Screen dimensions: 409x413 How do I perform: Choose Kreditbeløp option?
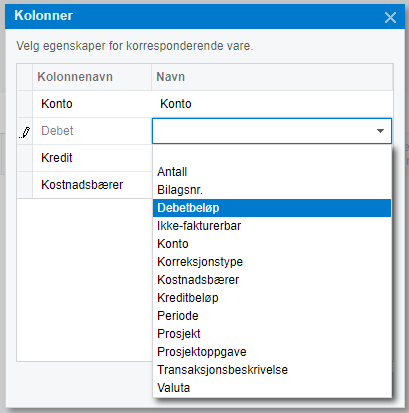pos(272,298)
